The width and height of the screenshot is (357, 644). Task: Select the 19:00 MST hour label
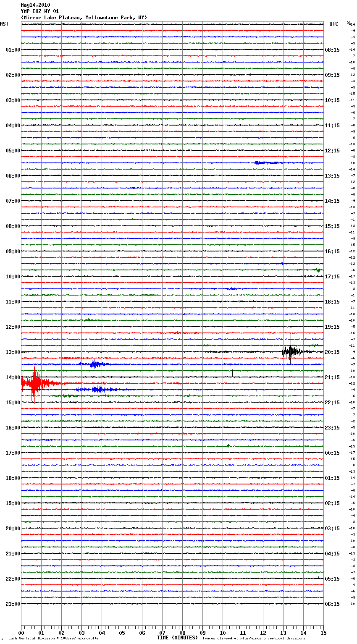(x=13, y=503)
